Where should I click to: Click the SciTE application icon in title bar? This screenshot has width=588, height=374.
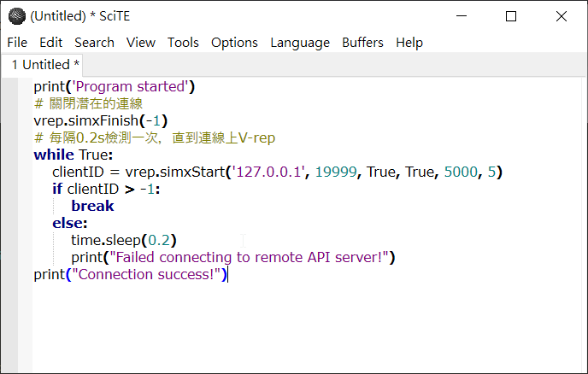click(x=16, y=15)
